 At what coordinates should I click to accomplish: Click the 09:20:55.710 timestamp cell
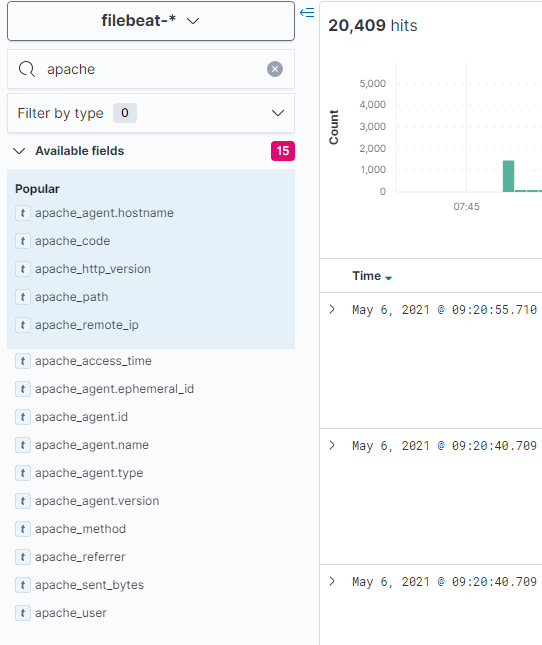click(445, 310)
